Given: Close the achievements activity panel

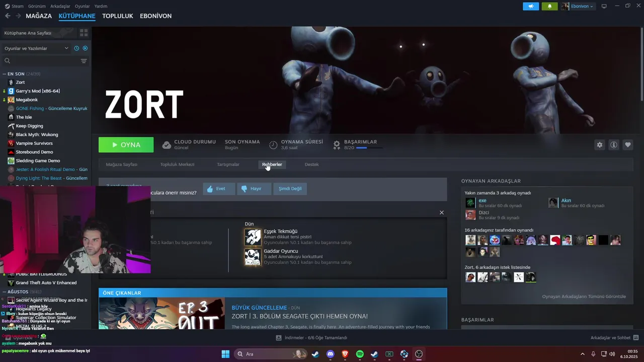Looking at the screenshot, I should pos(442,213).
